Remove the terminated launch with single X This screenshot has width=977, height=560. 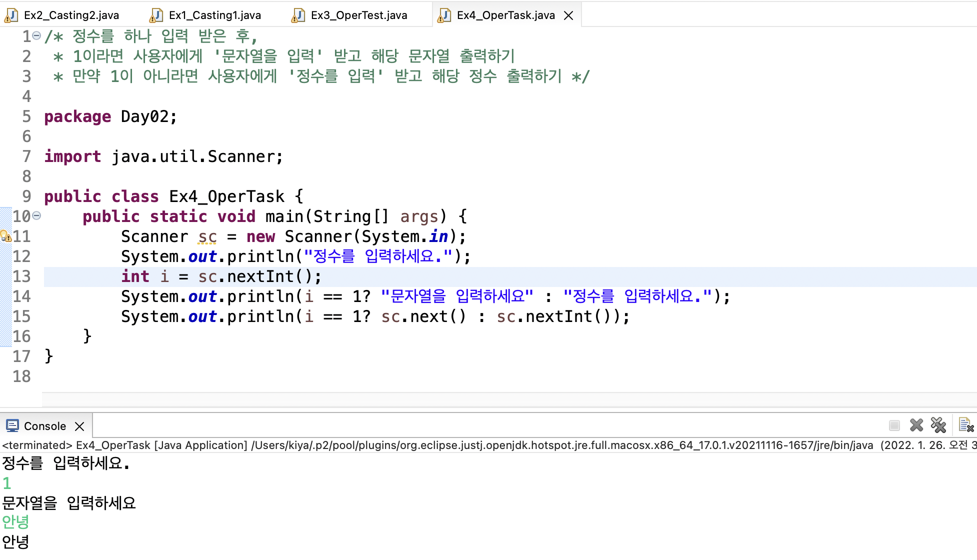click(x=916, y=425)
